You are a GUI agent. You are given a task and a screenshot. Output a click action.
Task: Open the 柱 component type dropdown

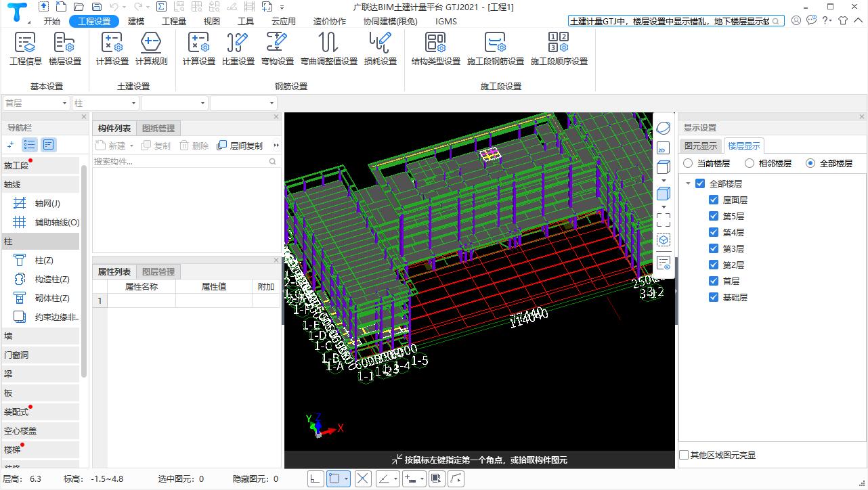tap(105, 103)
